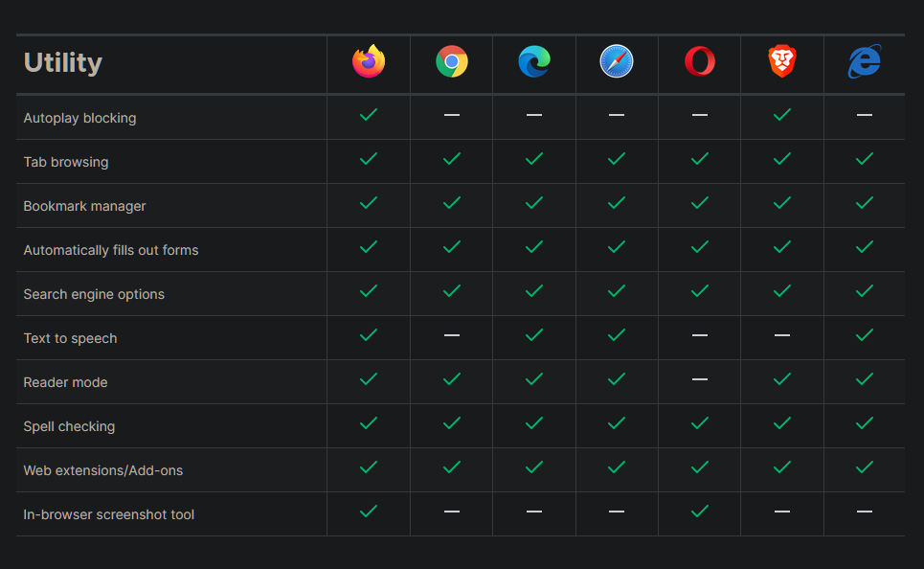Select the Autoplay blocking row label

point(79,118)
